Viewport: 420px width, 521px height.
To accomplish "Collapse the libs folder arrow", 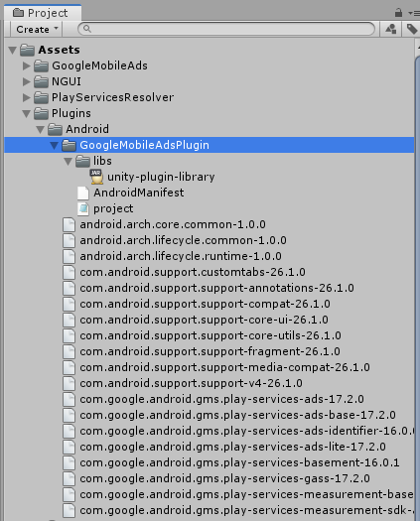I will [x=69, y=161].
